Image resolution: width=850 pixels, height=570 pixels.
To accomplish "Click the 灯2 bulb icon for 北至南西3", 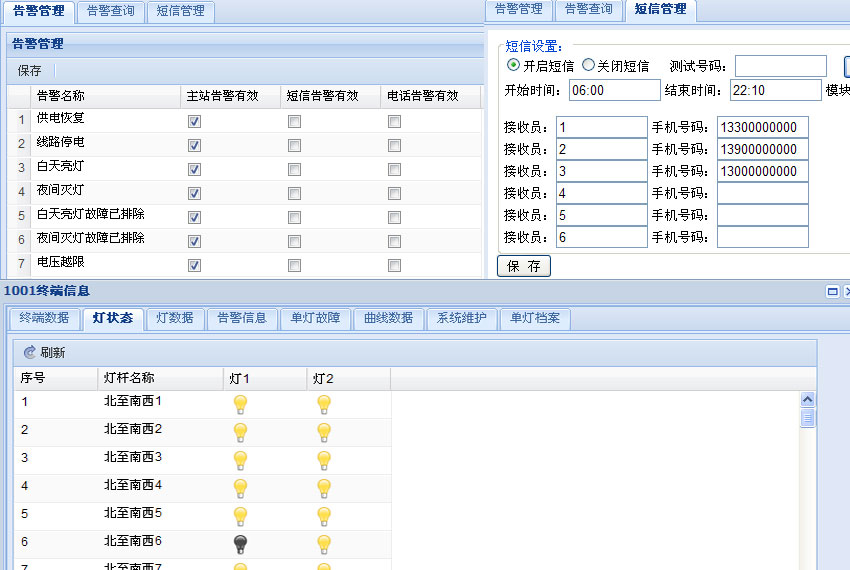I will point(324,460).
